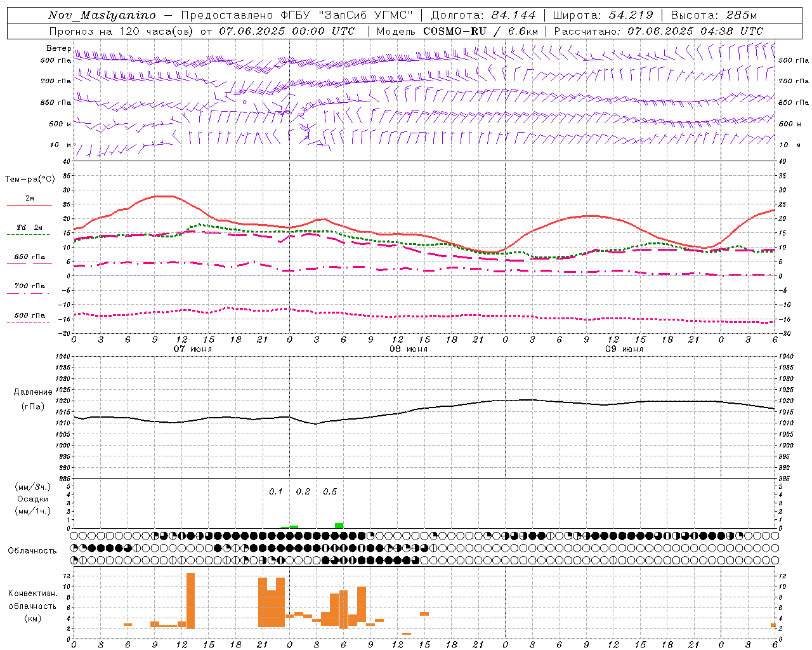Click the dotted pink line sample under 500 гПа legend

click(29, 323)
